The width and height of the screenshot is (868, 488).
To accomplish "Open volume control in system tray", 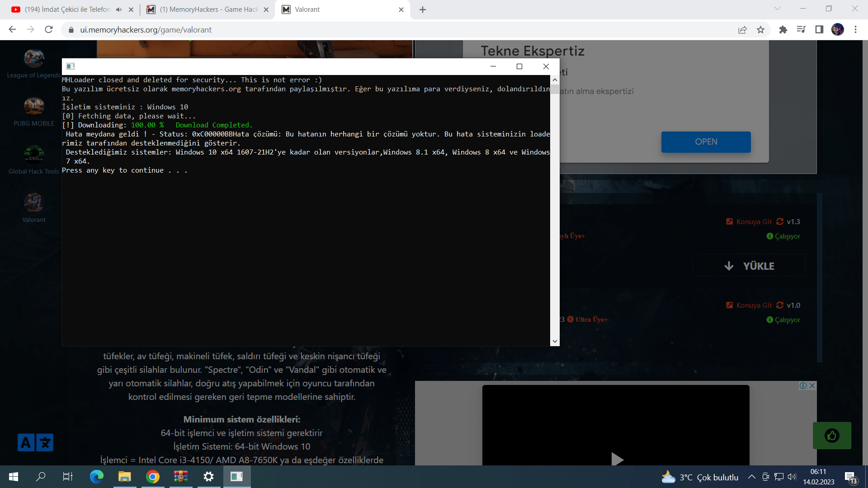I will [792, 477].
